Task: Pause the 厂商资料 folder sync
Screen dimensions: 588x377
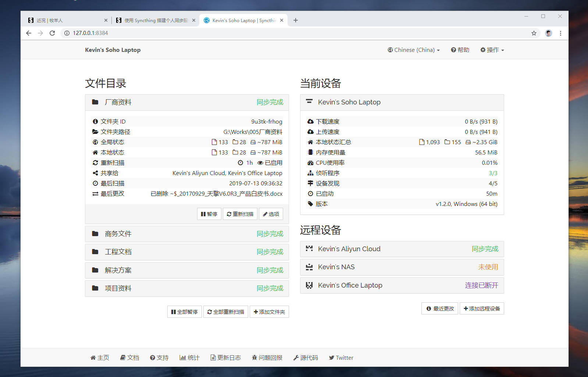Action: (x=209, y=214)
